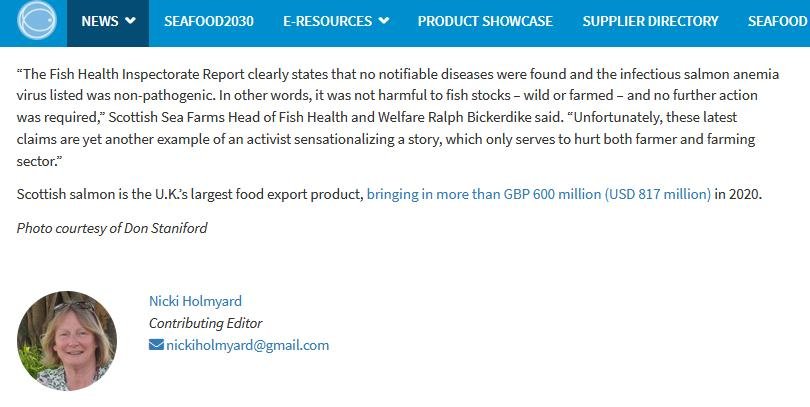Click the author's round portrait photo
Viewport: 810px width, 407px height.
(67, 340)
